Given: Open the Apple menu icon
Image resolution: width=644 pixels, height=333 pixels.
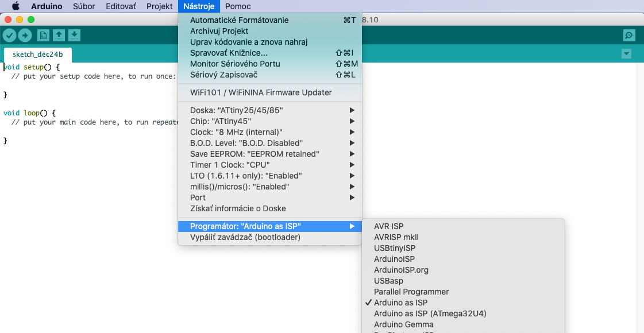Looking at the screenshot, I should click(x=16, y=6).
